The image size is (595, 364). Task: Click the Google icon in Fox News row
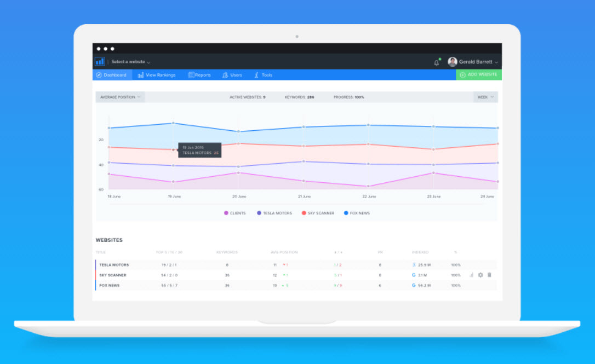click(x=414, y=285)
